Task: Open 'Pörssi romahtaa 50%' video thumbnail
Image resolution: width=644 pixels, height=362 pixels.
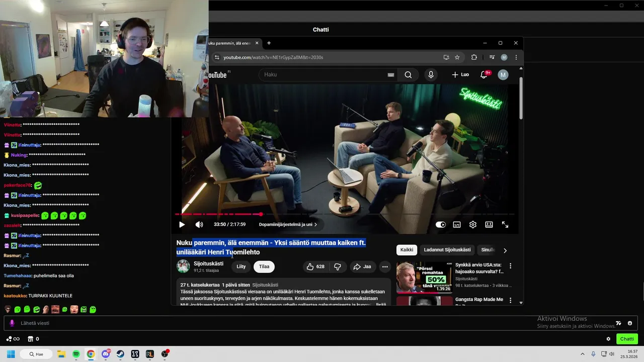Action: coord(424,277)
